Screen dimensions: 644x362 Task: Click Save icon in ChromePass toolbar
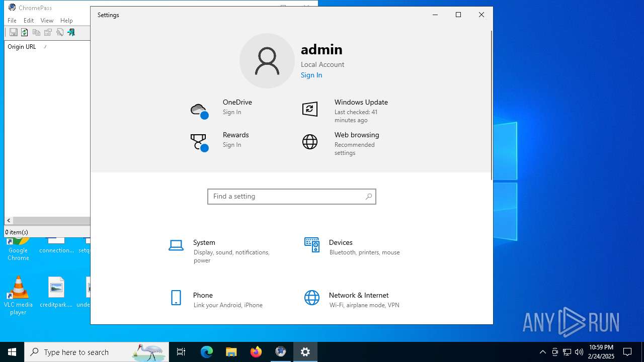(x=14, y=32)
